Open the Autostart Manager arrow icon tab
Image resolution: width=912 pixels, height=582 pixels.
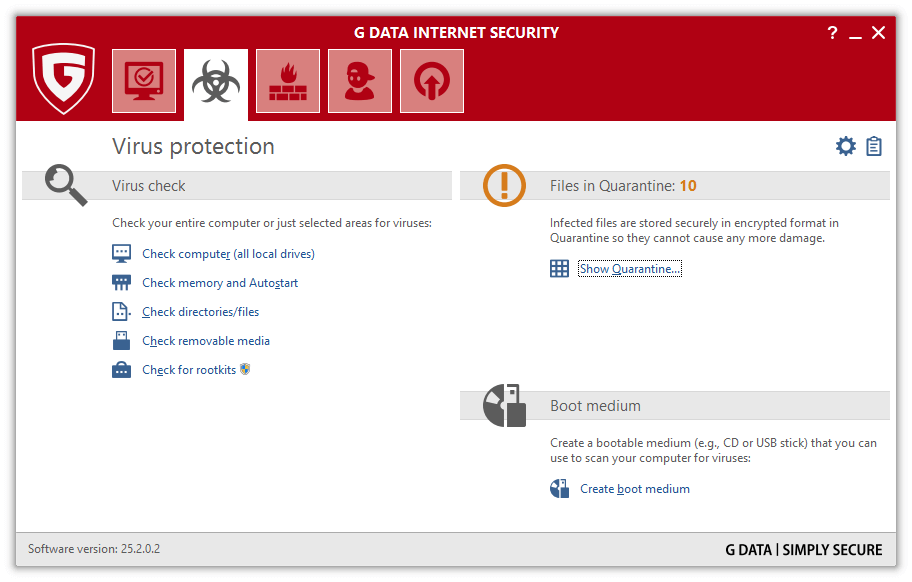(x=432, y=81)
